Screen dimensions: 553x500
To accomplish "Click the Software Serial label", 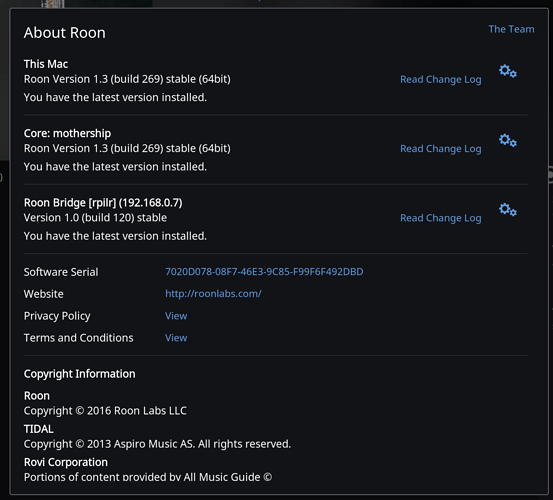I will click(x=61, y=272).
